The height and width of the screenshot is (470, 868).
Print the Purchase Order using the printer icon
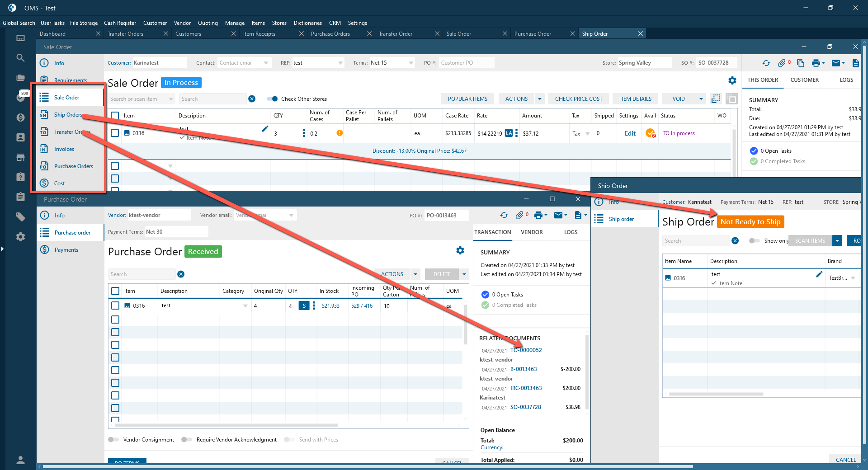coord(538,215)
